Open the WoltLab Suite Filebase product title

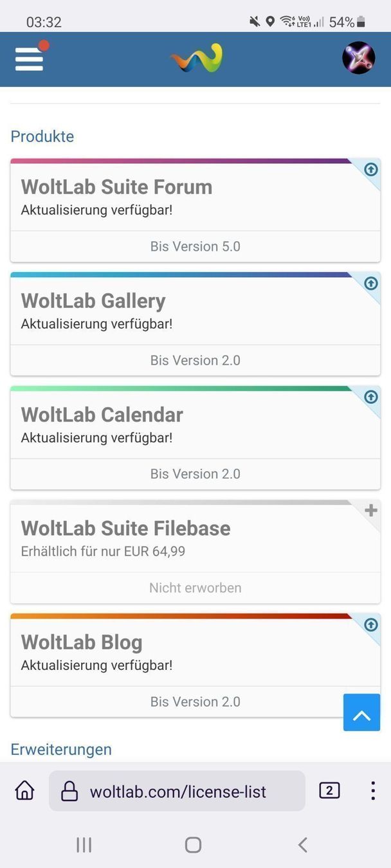[125, 529]
